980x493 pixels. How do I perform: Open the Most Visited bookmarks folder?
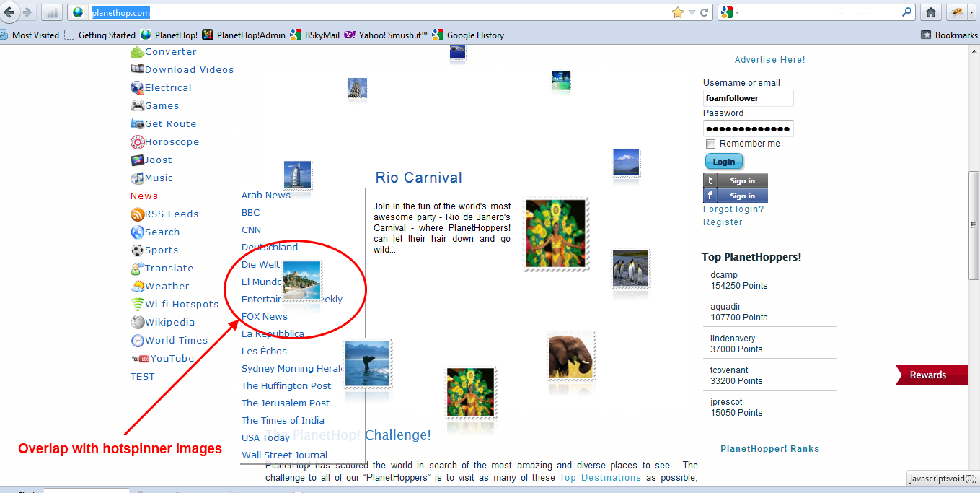(x=30, y=35)
